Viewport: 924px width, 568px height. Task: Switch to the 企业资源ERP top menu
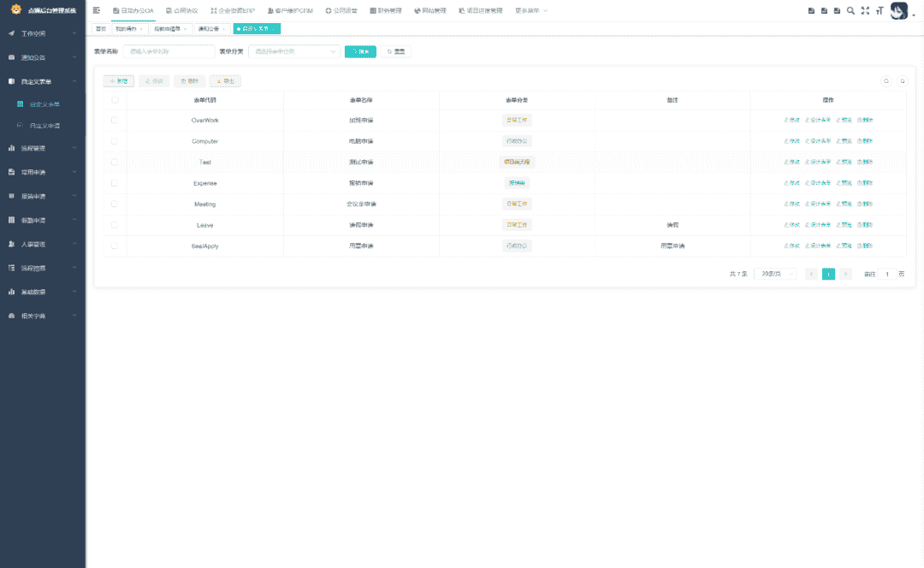[232, 10]
